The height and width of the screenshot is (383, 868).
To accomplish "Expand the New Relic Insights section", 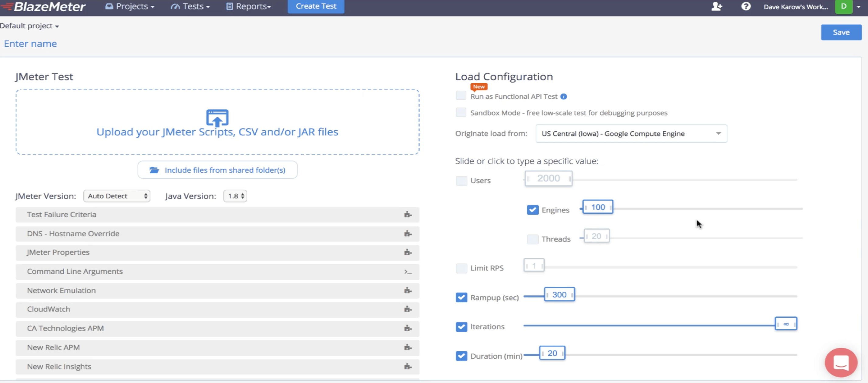I will coord(217,367).
